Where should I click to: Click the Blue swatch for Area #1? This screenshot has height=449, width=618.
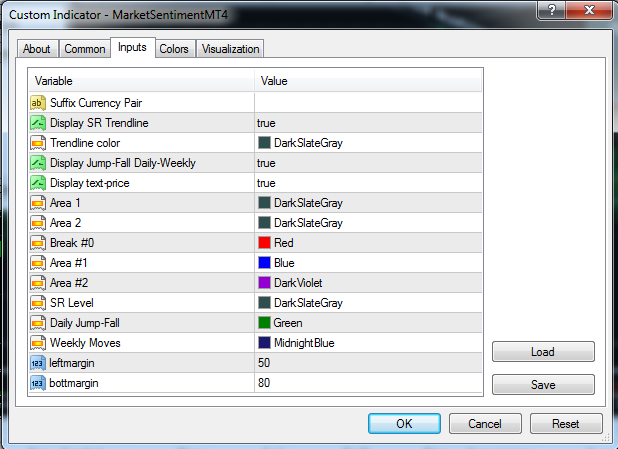(x=264, y=263)
